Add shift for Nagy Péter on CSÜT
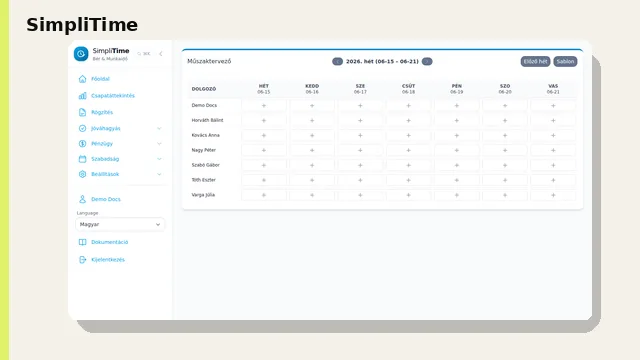Image resolution: width=640 pixels, height=360 pixels. (x=408, y=150)
